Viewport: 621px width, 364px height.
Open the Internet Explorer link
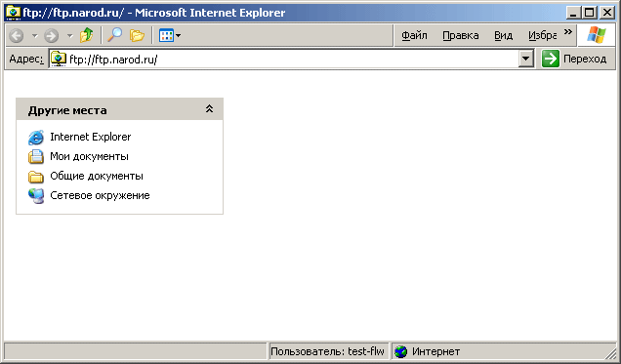tap(90, 137)
